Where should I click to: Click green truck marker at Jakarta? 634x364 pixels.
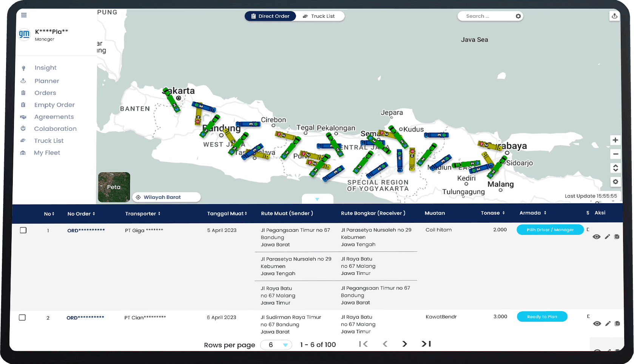pyautogui.click(x=171, y=100)
